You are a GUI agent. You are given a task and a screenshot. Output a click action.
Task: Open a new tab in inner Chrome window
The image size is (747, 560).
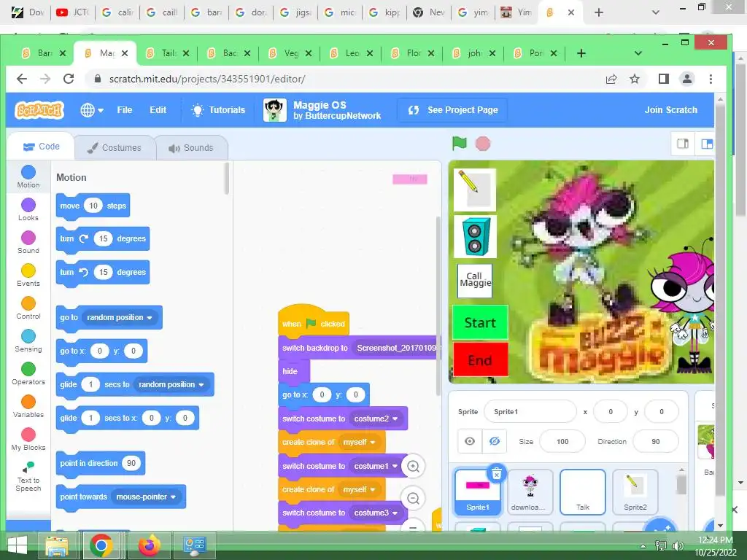click(581, 52)
